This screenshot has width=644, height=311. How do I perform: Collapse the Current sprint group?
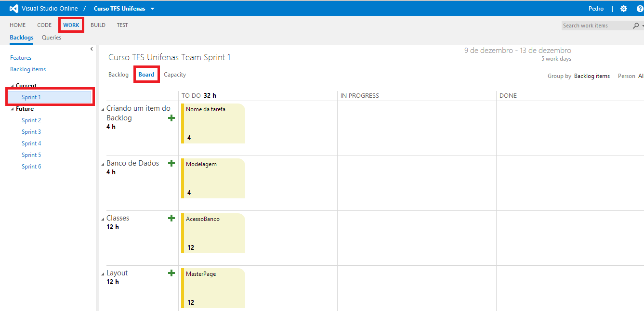point(13,86)
